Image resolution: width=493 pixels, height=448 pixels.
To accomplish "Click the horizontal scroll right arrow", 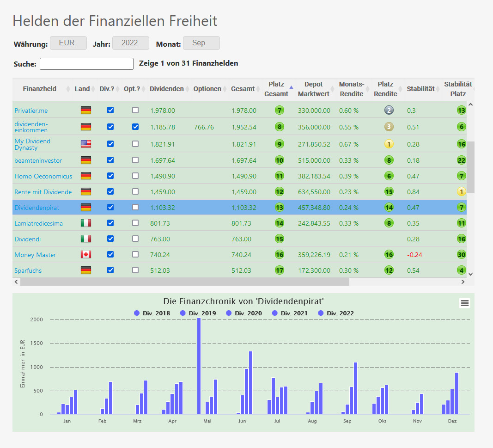I will coord(463,282).
